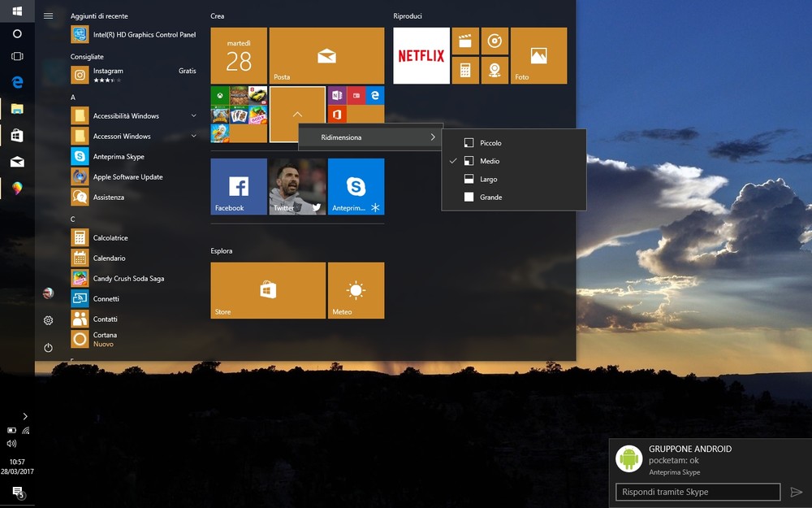Click the Crea group header

click(x=218, y=16)
